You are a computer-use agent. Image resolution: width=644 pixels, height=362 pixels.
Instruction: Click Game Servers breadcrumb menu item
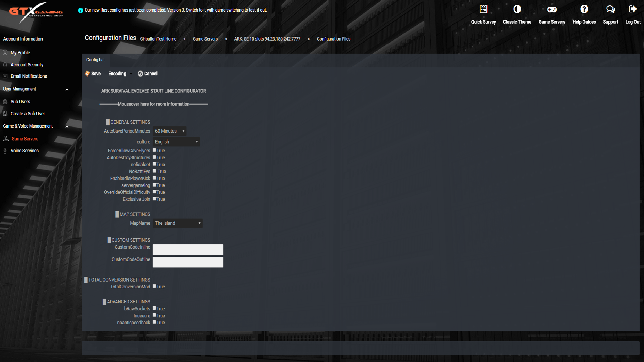point(205,39)
